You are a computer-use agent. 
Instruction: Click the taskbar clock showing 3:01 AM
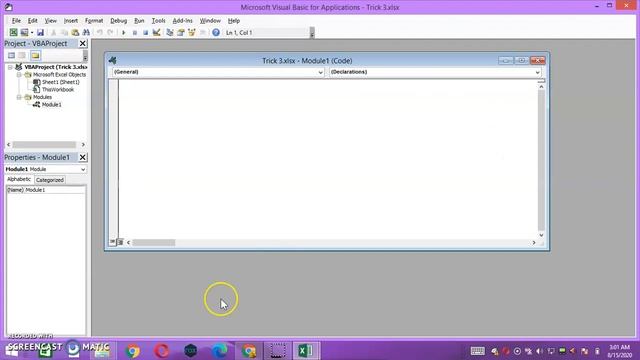pos(619,351)
